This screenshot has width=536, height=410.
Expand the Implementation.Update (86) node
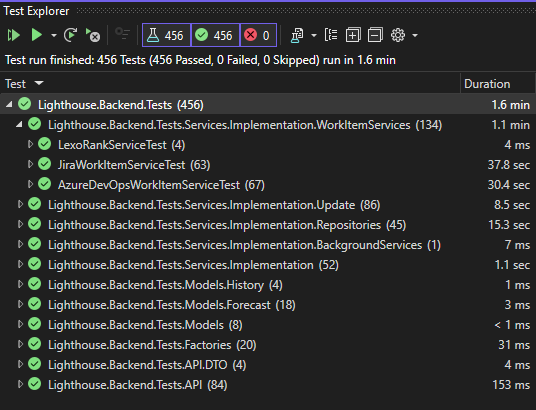click(x=20, y=204)
